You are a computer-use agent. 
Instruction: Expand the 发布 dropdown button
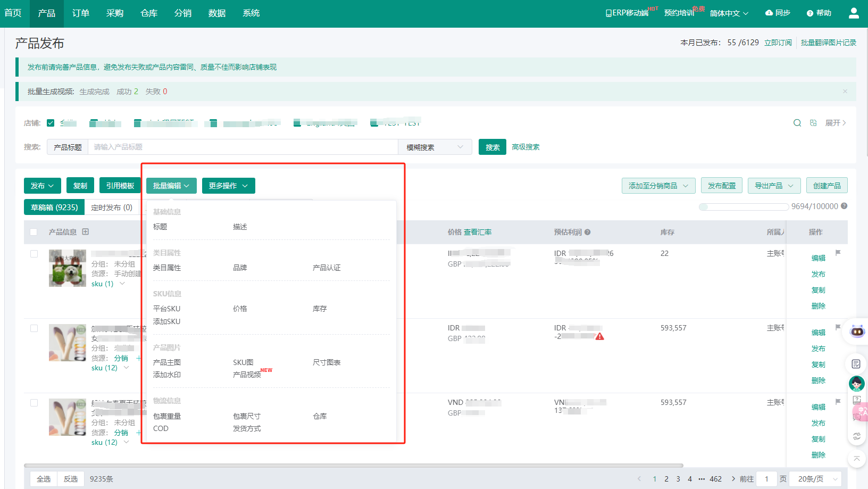[x=43, y=186]
